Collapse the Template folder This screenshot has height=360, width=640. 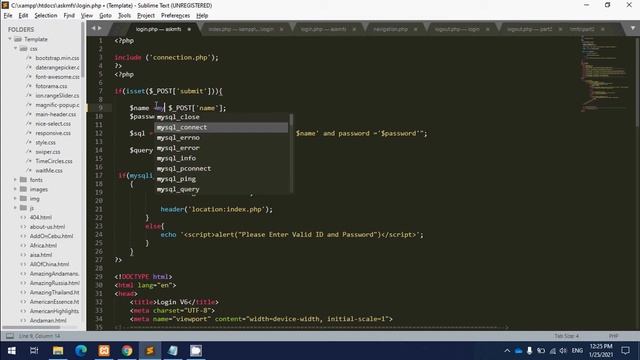tap(10, 39)
